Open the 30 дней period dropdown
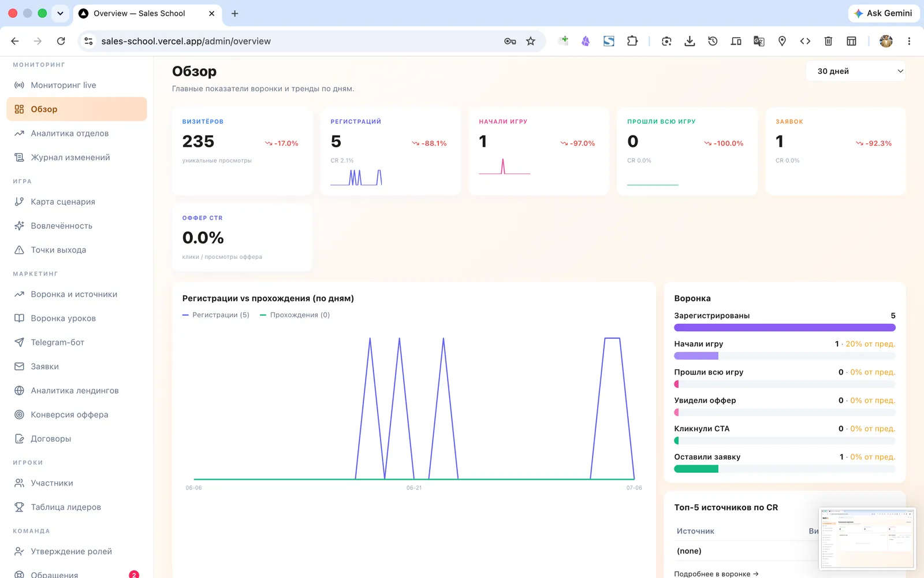This screenshot has height=578, width=924. pyautogui.click(x=855, y=71)
